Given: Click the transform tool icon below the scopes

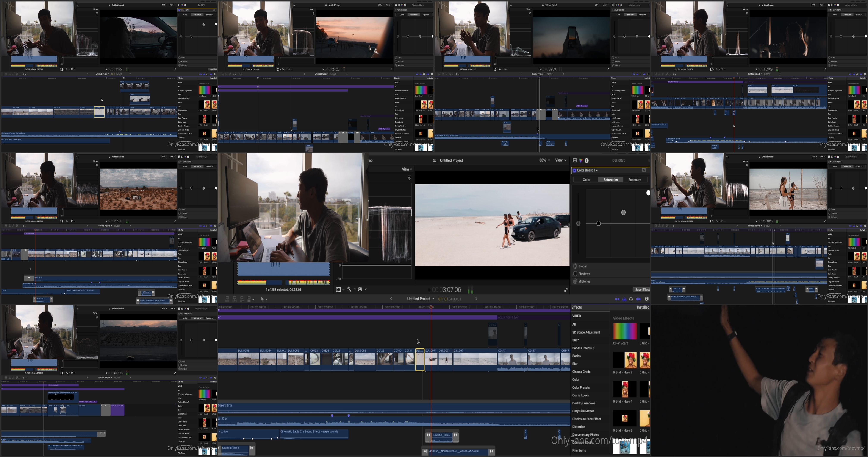Looking at the screenshot, I should [x=339, y=289].
